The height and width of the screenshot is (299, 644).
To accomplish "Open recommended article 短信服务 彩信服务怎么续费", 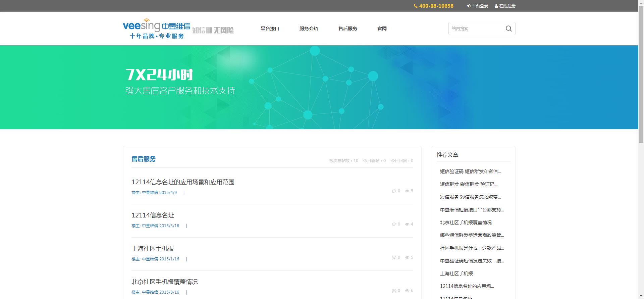I will click(x=470, y=197).
